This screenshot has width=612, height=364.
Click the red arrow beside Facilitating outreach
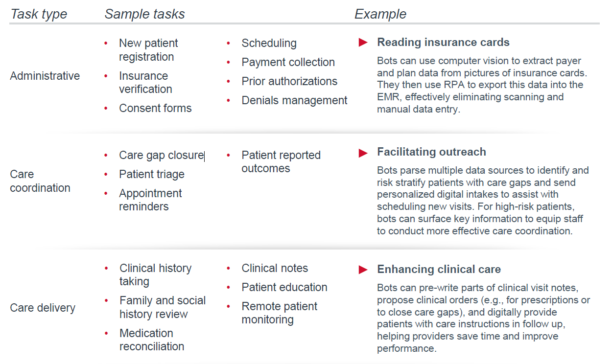click(363, 153)
